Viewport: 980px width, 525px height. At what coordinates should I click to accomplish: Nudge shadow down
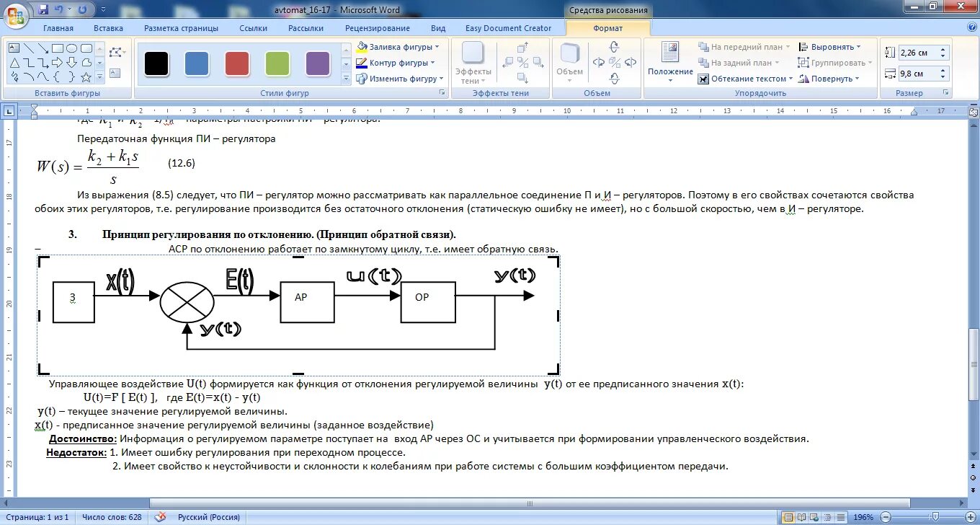pos(524,76)
